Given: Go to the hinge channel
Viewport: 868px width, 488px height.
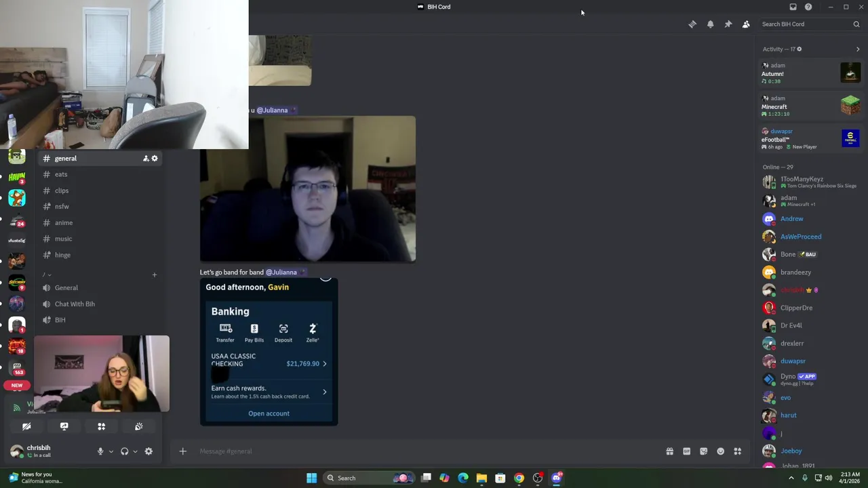Looking at the screenshot, I should [x=100, y=255].
